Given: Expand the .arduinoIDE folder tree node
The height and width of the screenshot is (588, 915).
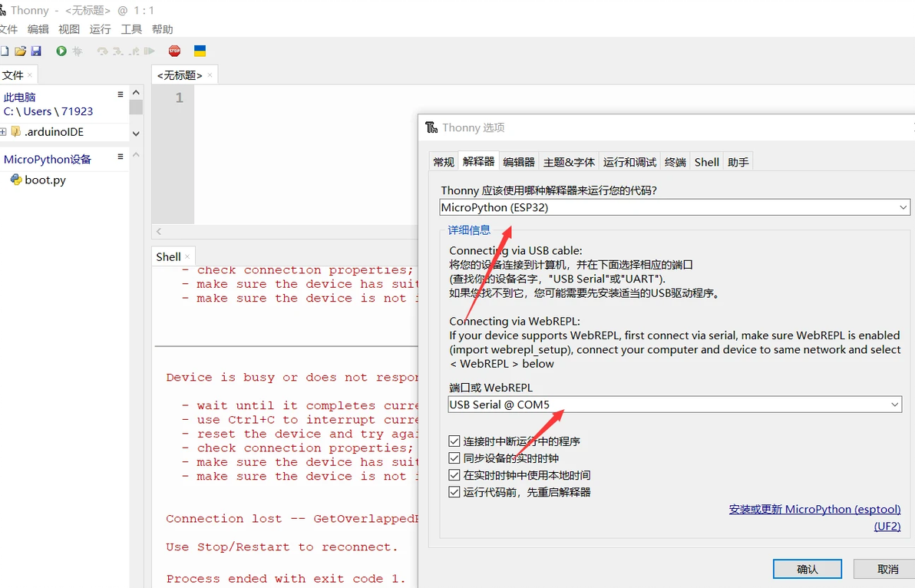Looking at the screenshot, I should pos(3,132).
